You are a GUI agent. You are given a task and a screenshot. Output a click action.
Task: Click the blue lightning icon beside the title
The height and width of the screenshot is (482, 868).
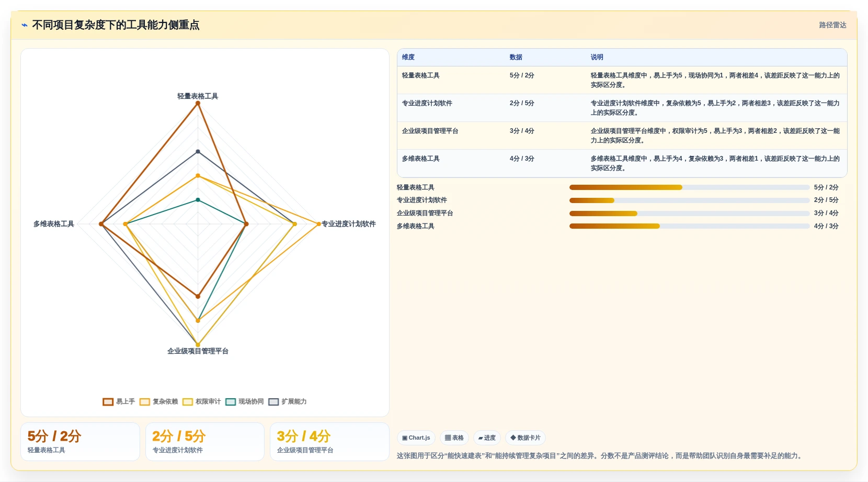25,25
